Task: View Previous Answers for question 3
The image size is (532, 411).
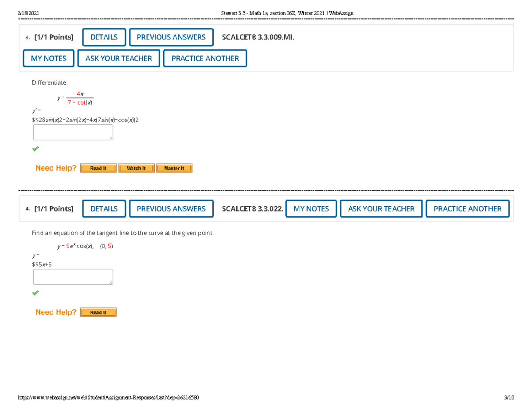Action: click(171, 37)
